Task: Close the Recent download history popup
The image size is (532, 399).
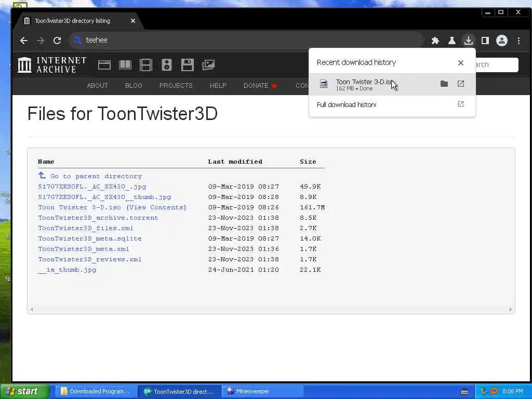Action: pyautogui.click(x=460, y=63)
